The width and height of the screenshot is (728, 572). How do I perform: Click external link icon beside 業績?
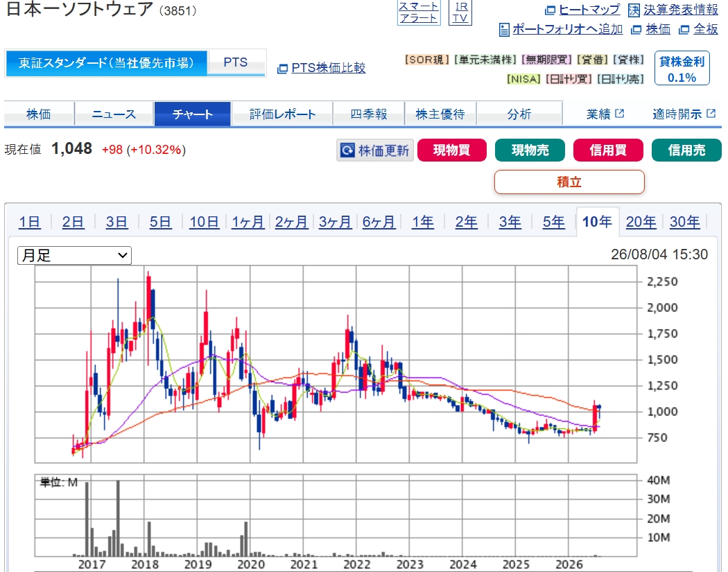(x=619, y=113)
